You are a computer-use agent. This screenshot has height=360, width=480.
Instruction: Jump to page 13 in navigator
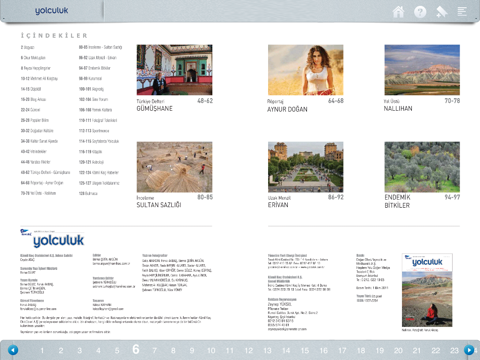[267, 351]
